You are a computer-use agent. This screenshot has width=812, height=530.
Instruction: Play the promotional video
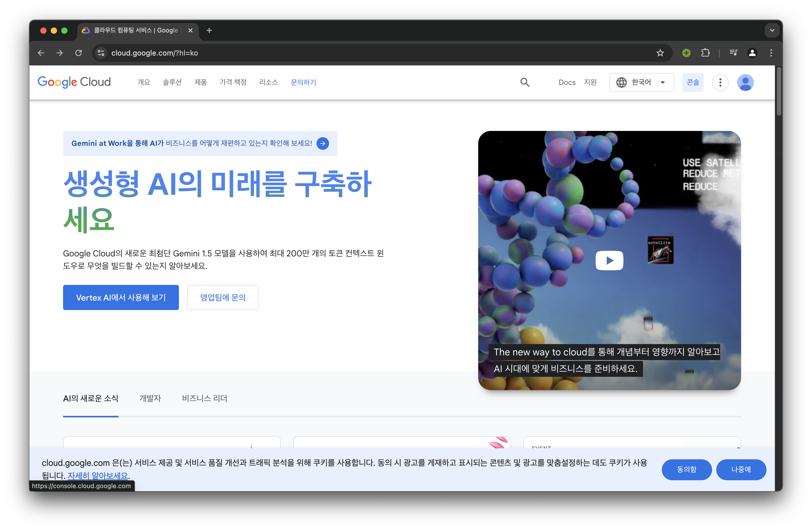tap(609, 261)
